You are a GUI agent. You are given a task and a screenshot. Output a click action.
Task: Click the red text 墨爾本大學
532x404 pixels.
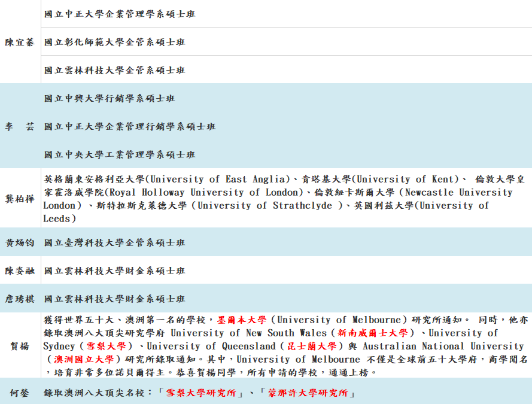click(x=242, y=320)
